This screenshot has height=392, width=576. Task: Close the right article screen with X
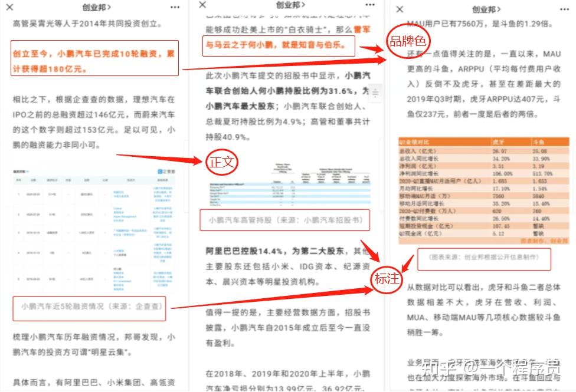400,9
